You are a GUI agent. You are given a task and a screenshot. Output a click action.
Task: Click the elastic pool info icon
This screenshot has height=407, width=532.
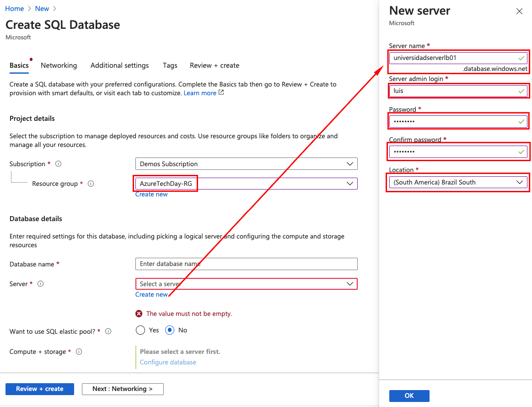tap(108, 331)
